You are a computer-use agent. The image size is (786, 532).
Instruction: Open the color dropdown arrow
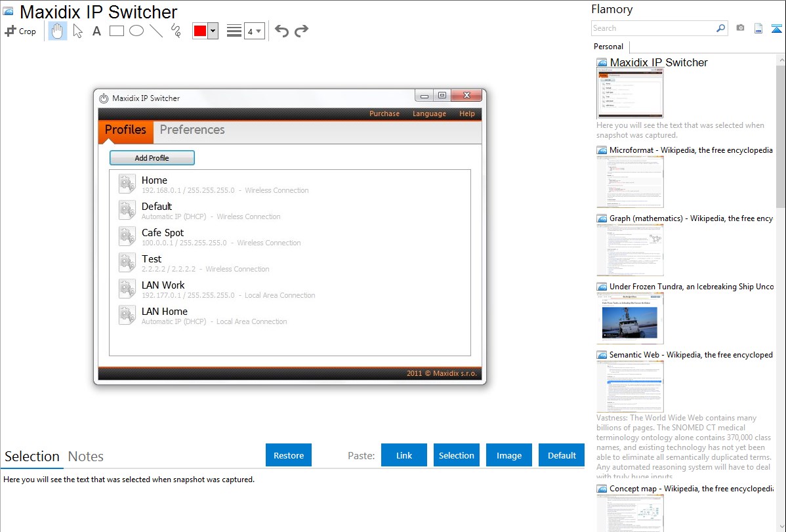tap(213, 31)
